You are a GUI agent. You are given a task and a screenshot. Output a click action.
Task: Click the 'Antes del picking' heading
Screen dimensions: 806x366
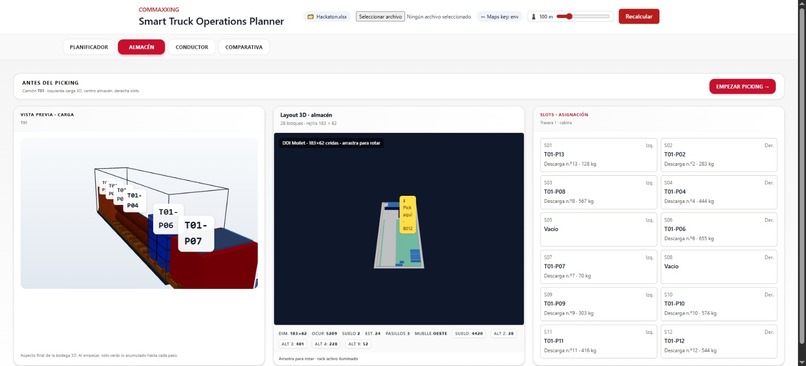(x=50, y=82)
